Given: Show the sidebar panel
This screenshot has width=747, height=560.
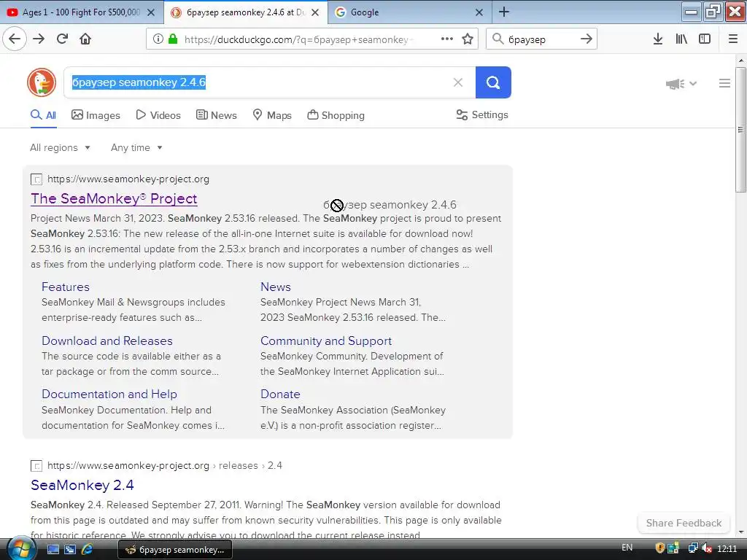Looking at the screenshot, I should pyautogui.click(x=705, y=39).
